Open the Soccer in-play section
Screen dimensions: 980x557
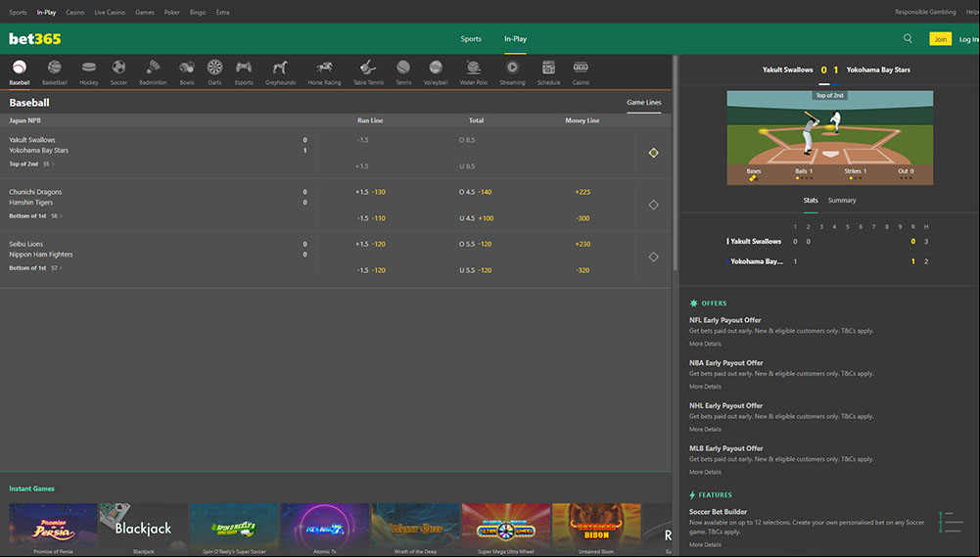pos(118,71)
